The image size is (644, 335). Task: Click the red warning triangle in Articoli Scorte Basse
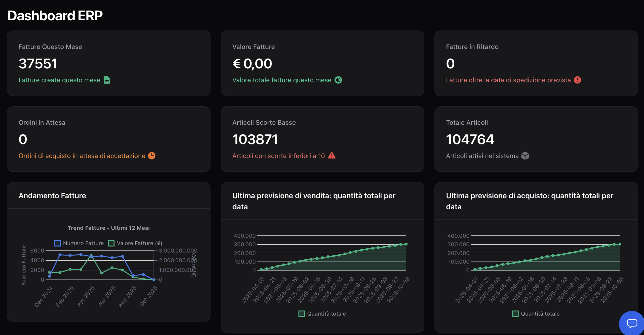pos(332,156)
